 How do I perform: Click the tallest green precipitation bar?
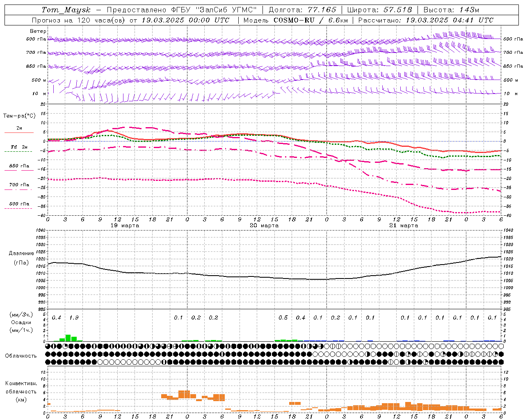68,338
